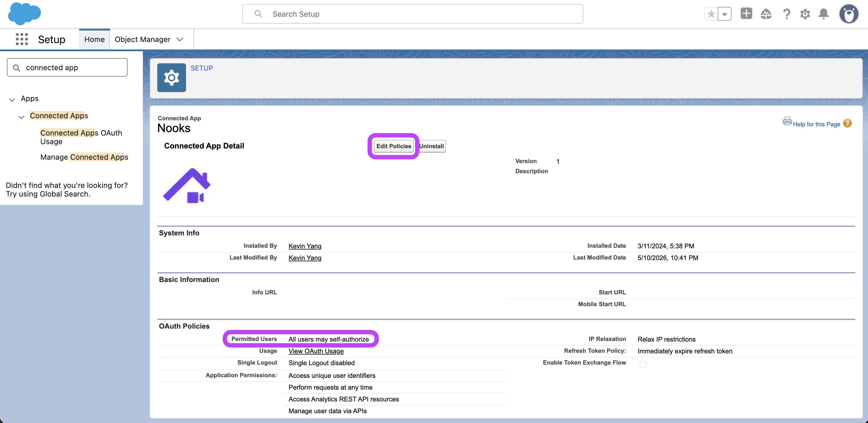This screenshot has height=423, width=868.
Task: Open Kevin Yang link beside Last Modified By
Action: click(x=305, y=258)
